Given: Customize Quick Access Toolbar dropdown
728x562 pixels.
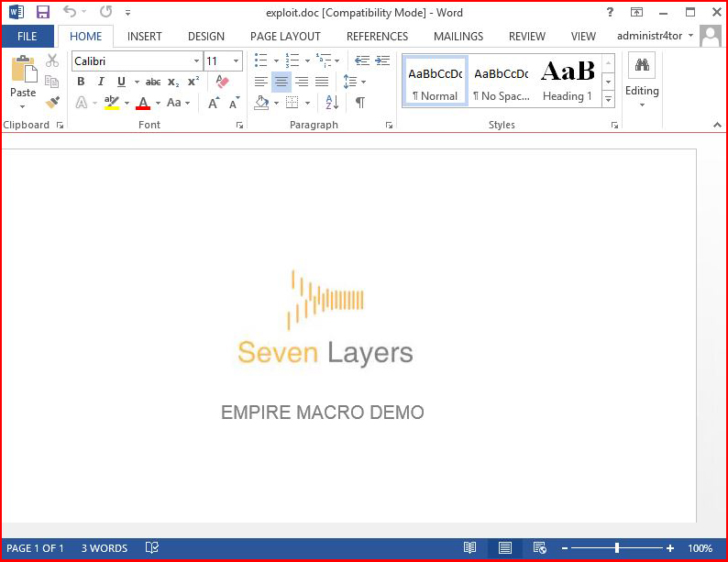Looking at the screenshot, I should (x=127, y=13).
